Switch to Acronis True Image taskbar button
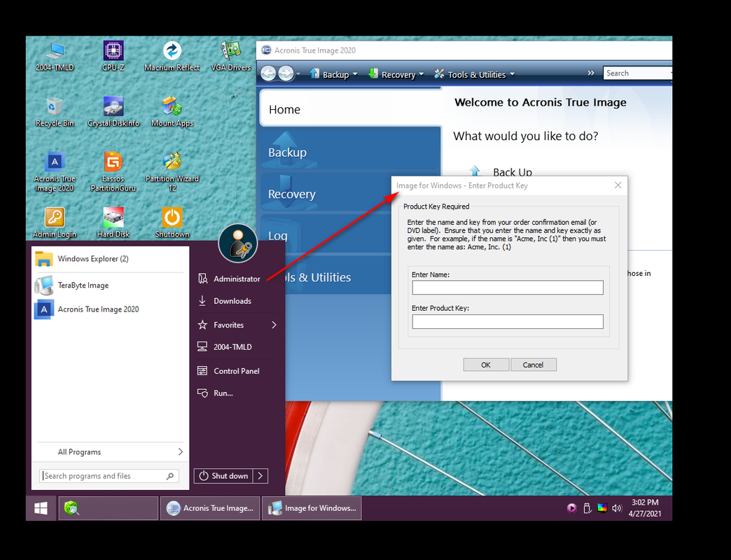This screenshot has width=731, height=560. (210, 508)
